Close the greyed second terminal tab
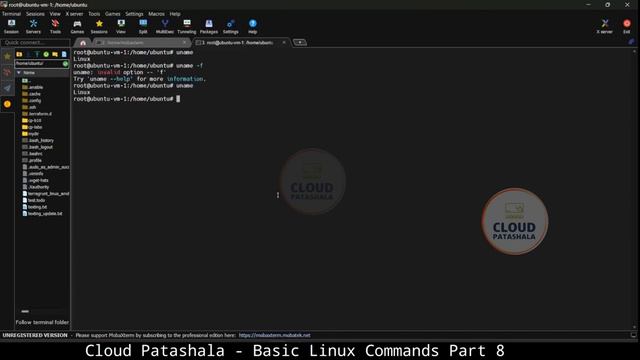 184,42
